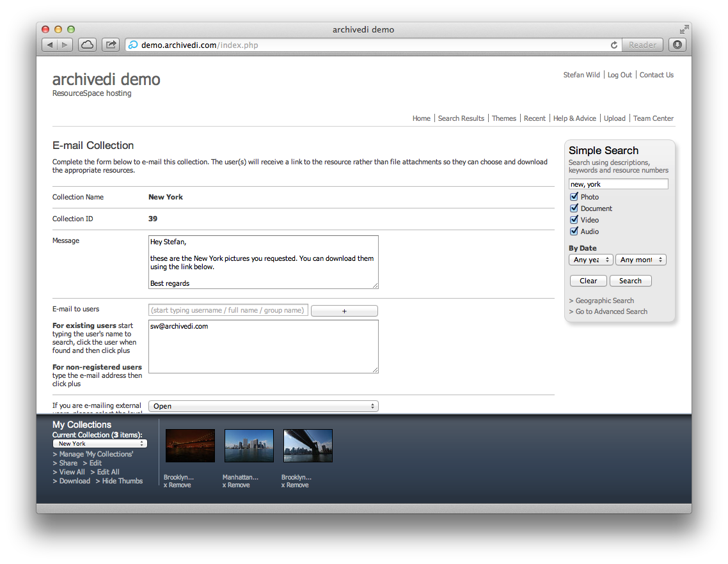Toggle the Video checkbox

click(x=574, y=219)
